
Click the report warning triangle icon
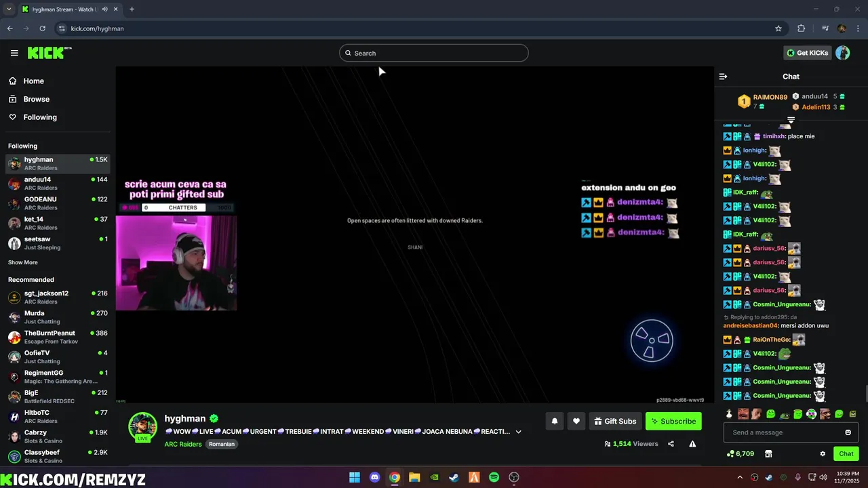coord(692,444)
